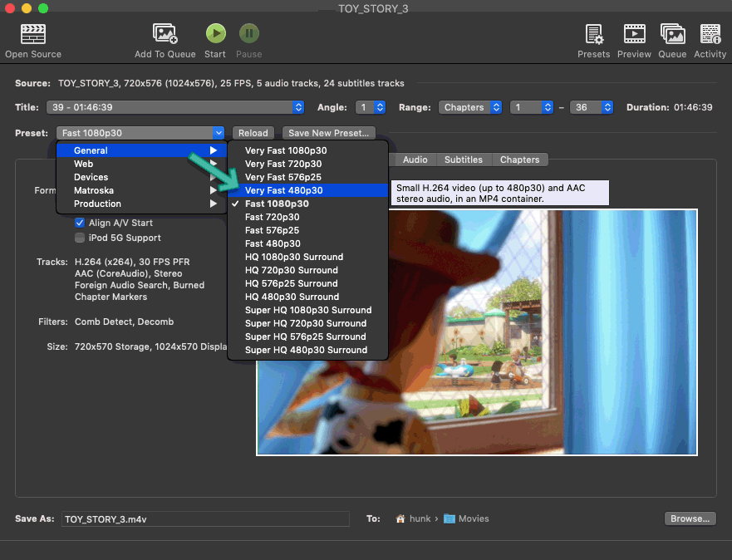Select the Super HQ 576p25 Surround preset

[x=308, y=337]
